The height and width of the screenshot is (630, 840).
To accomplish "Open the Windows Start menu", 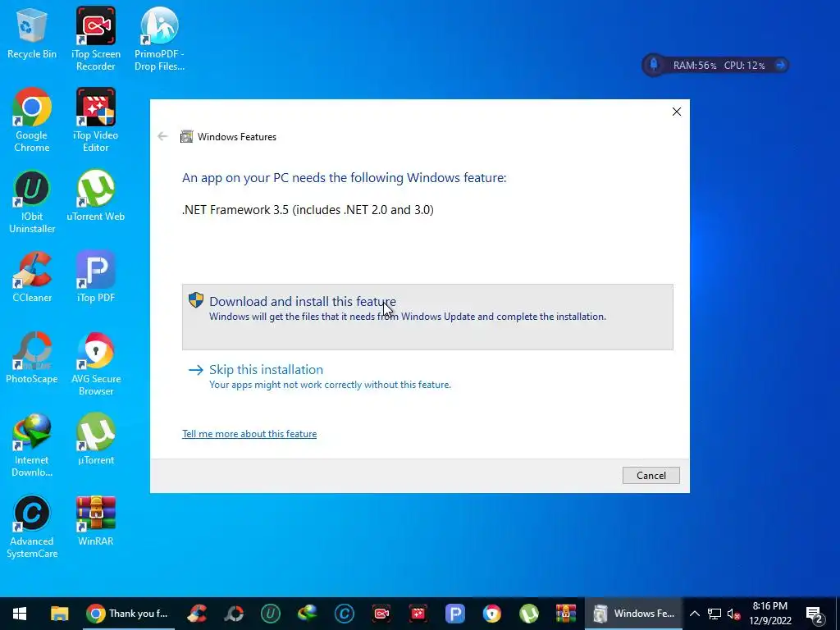I will pyautogui.click(x=20, y=614).
